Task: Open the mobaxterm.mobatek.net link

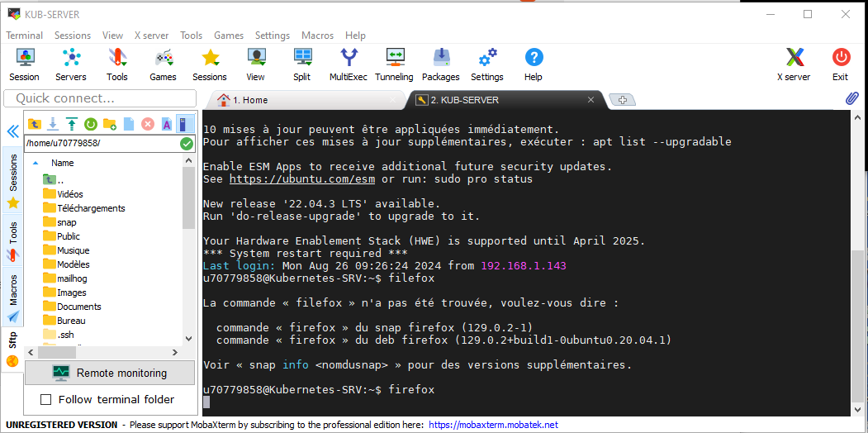Action: pyautogui.click(x=493, y=425)
